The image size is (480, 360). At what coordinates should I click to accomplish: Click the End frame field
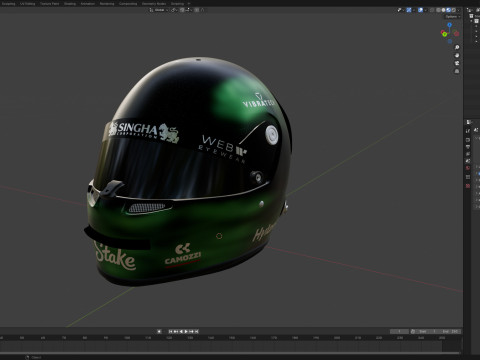click(x=449, y=331)
